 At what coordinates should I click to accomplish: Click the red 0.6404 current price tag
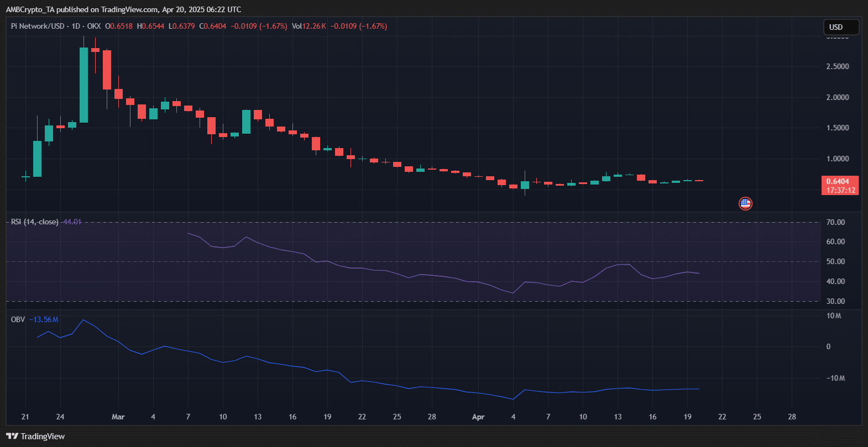click(838, 181)
